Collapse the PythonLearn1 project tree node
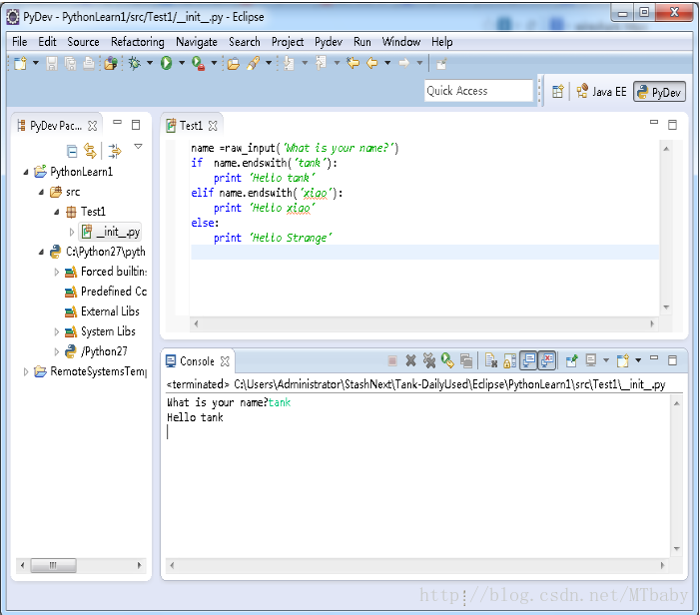 click(27, 172)
